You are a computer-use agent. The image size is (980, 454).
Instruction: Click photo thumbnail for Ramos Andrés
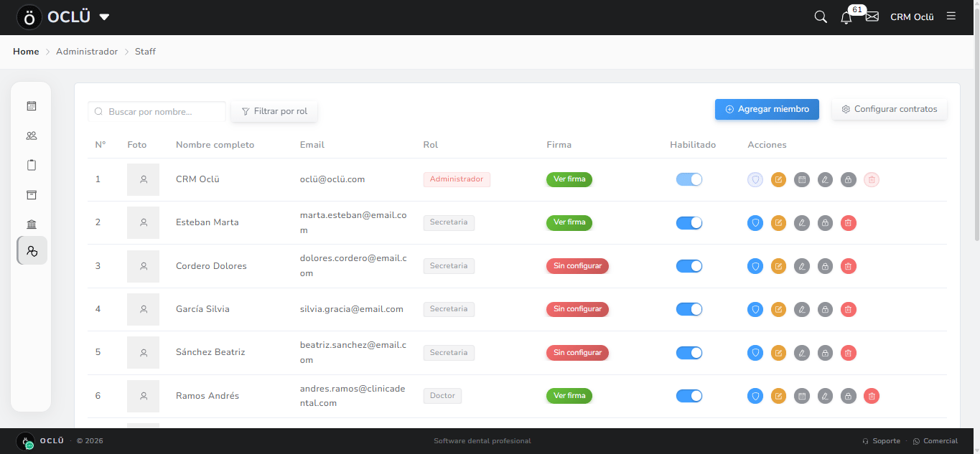coord(144,396)
